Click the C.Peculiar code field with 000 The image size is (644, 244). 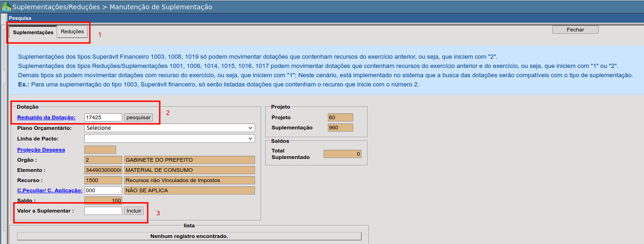[103, 190]
